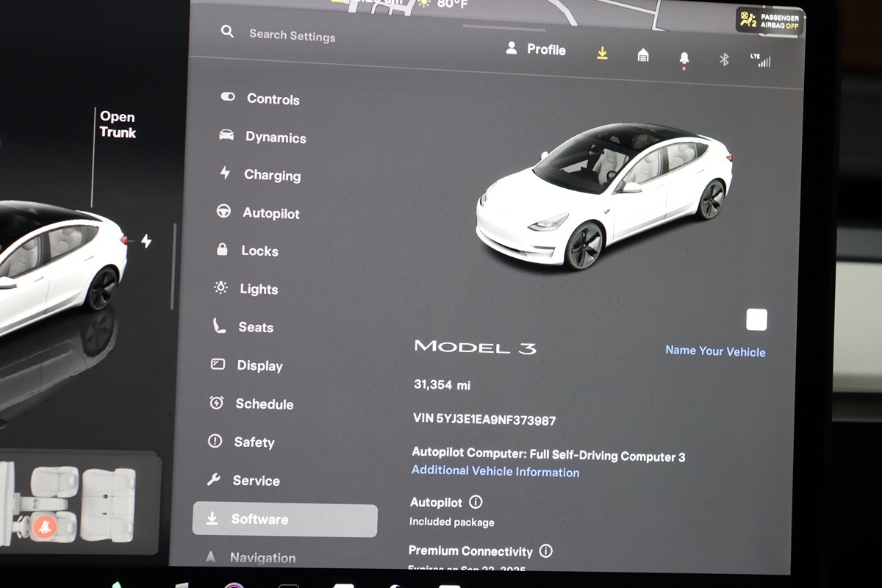Viewport: 882px width, 588px height.
Task: Open Dynamics via its car icon
Action: point(226,135)
